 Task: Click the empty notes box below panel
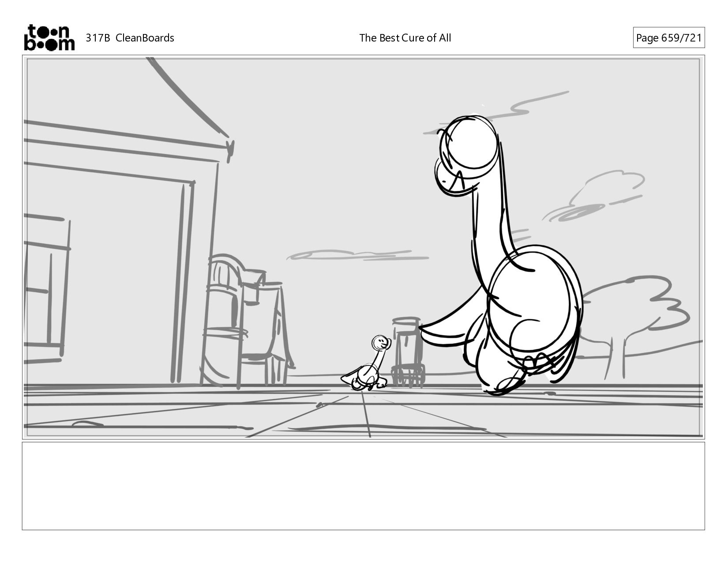click(x=363, y=486)
